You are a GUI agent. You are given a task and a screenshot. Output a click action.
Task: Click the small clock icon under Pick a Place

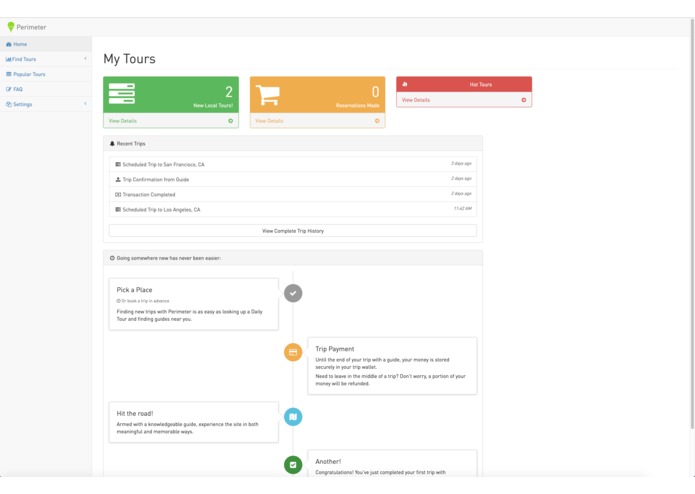[118, 301]
